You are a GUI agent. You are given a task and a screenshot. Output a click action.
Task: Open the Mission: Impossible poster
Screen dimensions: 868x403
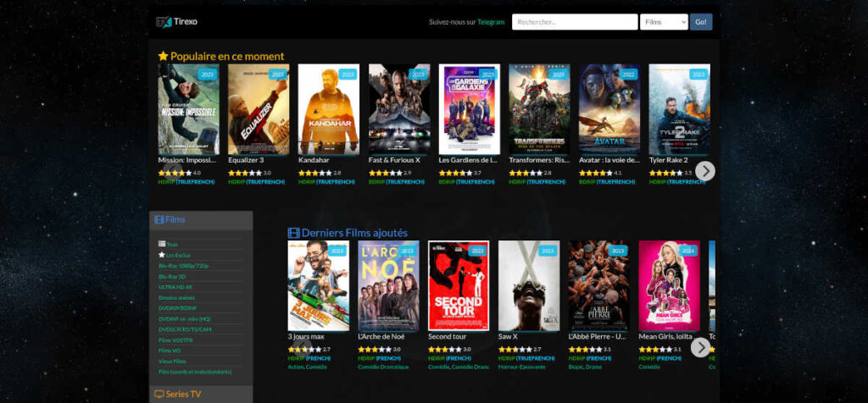tap(188, 109)
